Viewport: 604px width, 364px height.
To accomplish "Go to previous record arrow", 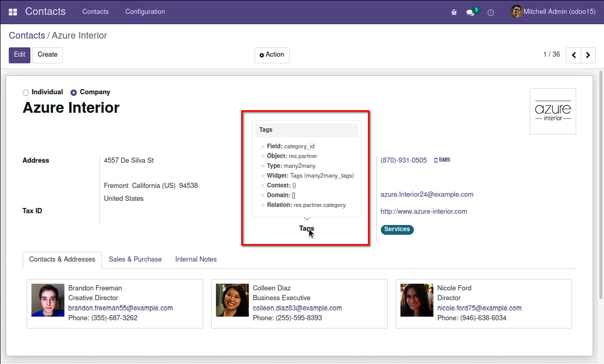I will 573,55.
